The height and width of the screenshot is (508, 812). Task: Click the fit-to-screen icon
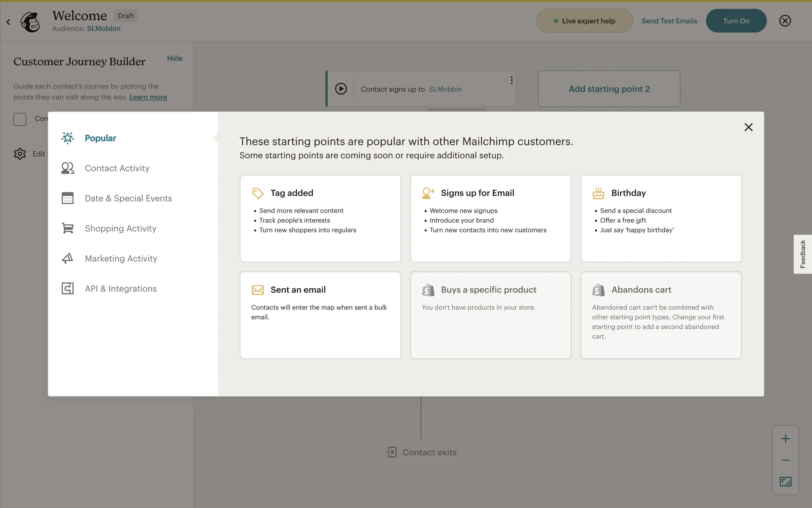(785, 482)
